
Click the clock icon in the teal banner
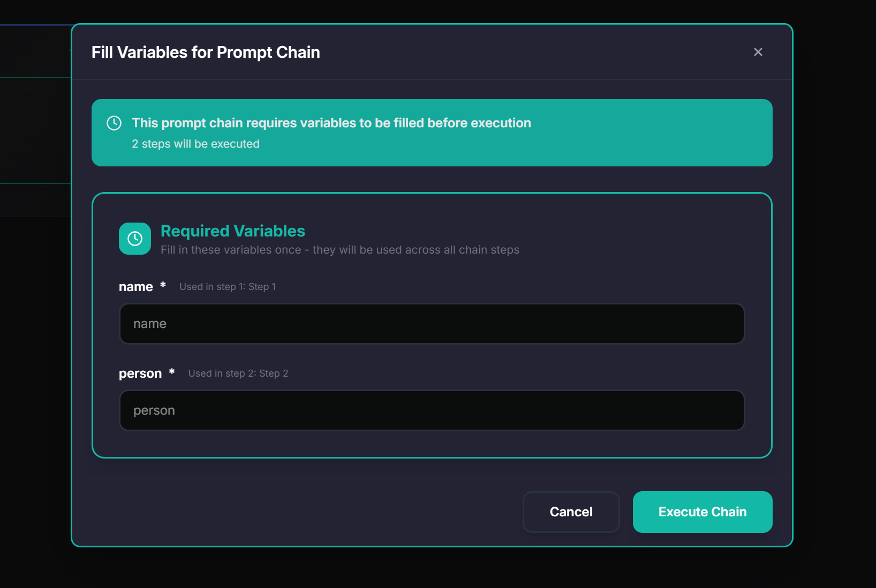[x=114, y=123]
